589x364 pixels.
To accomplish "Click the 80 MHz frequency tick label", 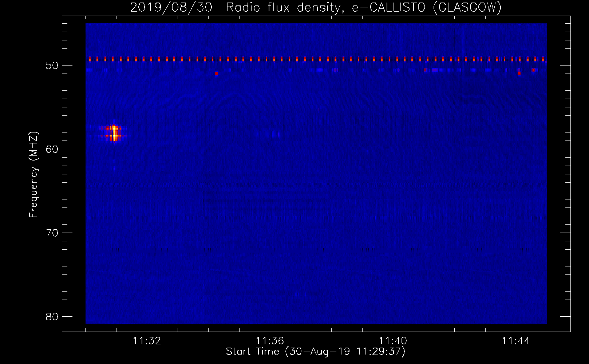I will tap(52, 317).
